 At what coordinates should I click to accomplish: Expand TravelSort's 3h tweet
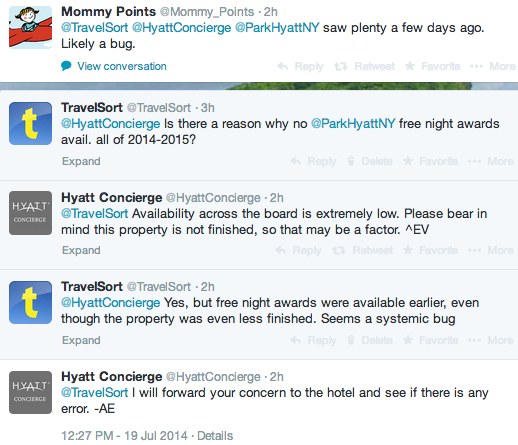tap(81, 161)
